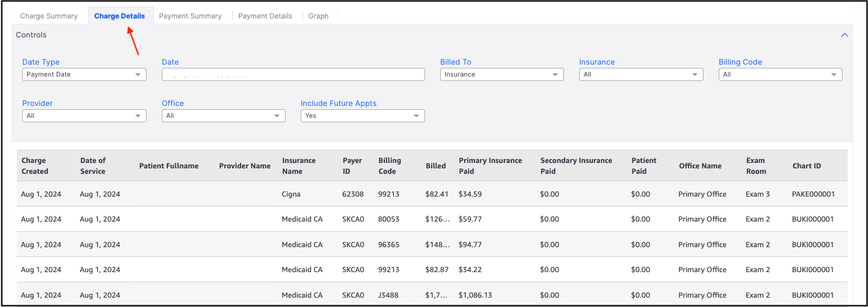Open the Billed To dropdown

coord(502,74)
